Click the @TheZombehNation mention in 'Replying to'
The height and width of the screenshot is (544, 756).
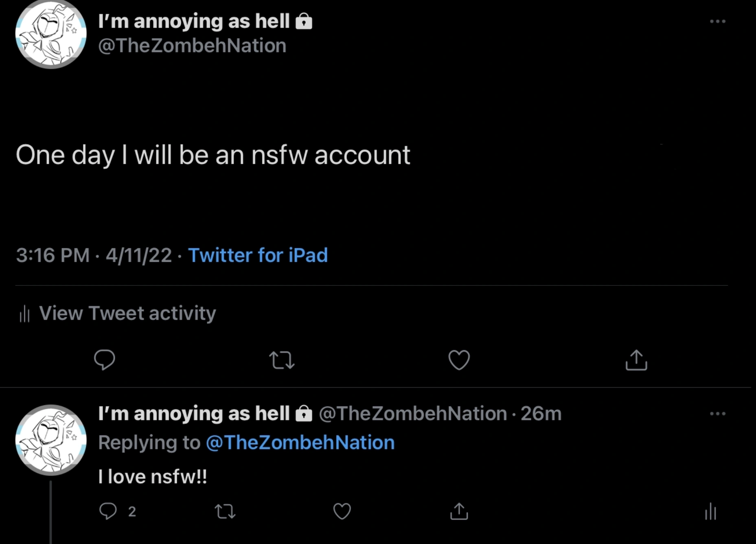tap(300, 443)
